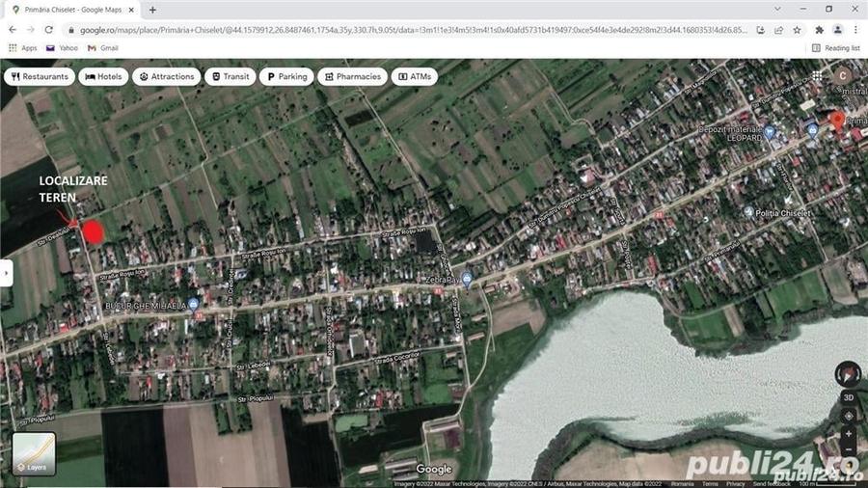
Task: Close the Primăria Chiselet tab
Action: coord(132,10)
